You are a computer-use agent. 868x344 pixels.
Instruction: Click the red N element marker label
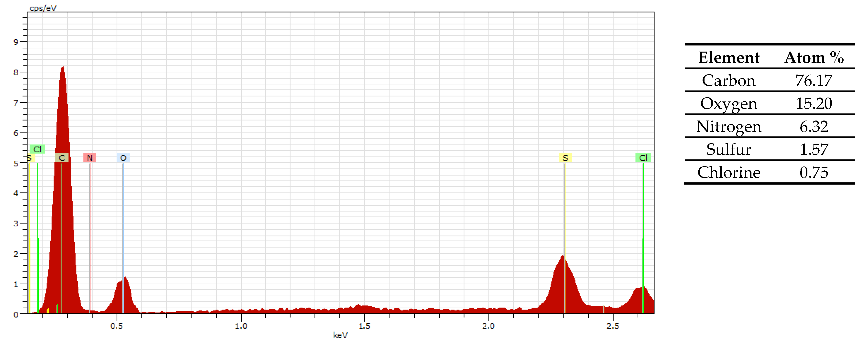click(x=90, y=157)
